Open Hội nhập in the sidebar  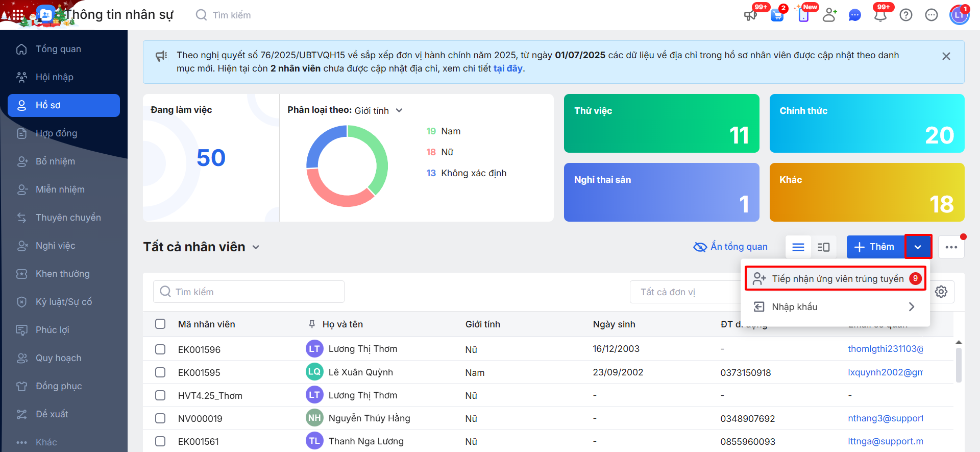pyautogui.click(x=64, y=77)
